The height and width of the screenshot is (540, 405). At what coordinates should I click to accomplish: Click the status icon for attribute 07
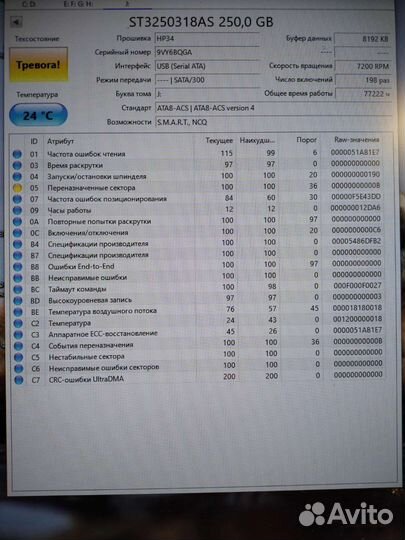click(17, 199)
